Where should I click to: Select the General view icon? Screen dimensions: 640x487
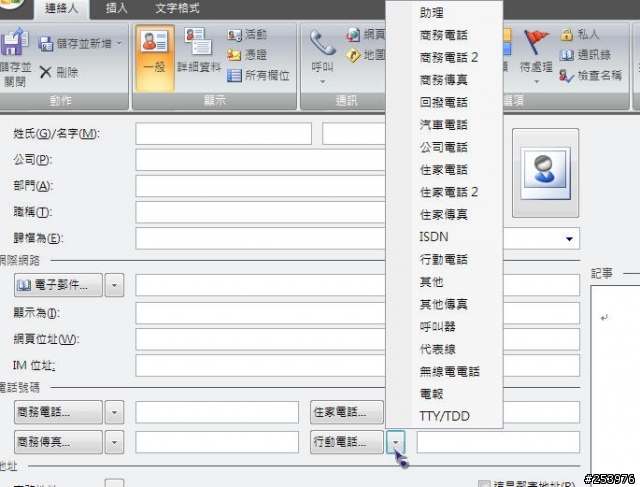click(154, 40)
